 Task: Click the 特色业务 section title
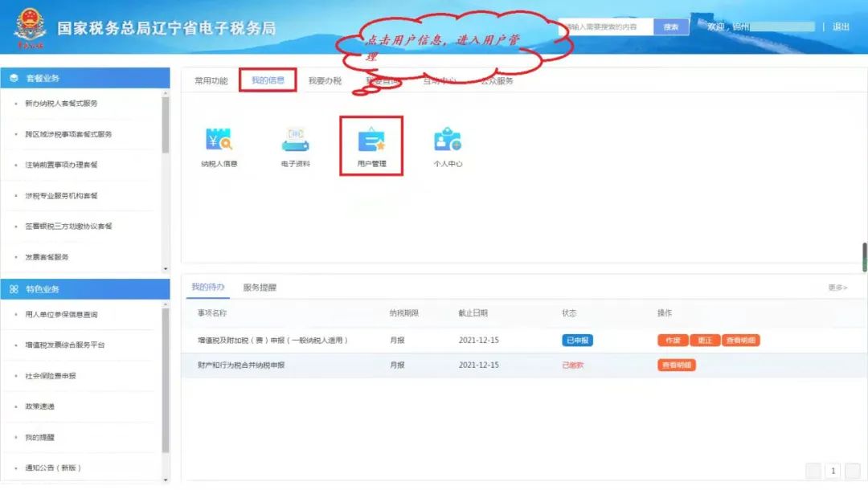[x=43, y=288]
